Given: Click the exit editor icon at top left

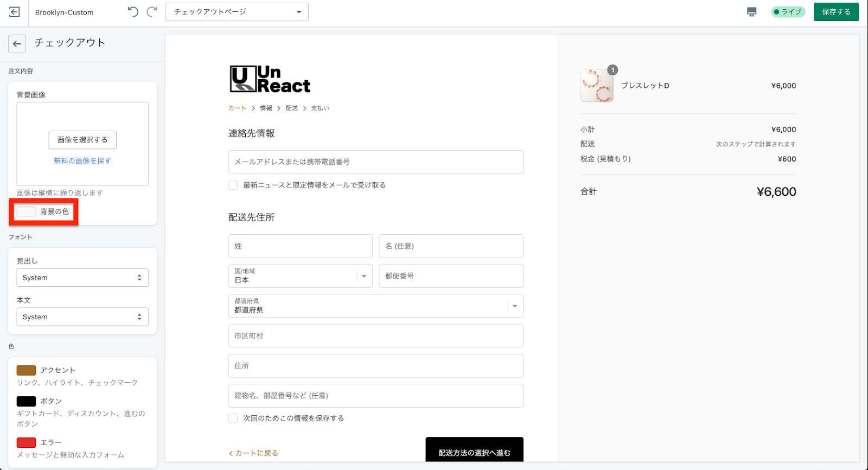Looking at the screenshot, I should [x=15, y=12].
